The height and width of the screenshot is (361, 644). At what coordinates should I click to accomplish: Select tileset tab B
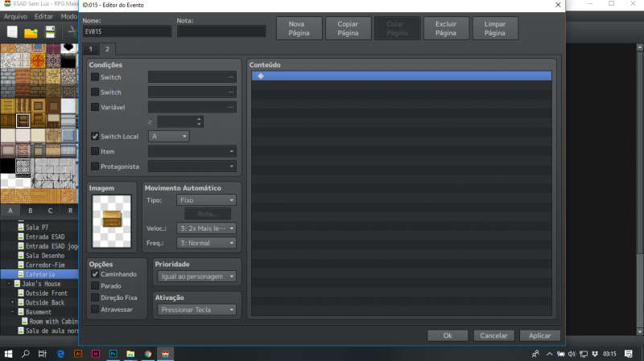[31, 211]
